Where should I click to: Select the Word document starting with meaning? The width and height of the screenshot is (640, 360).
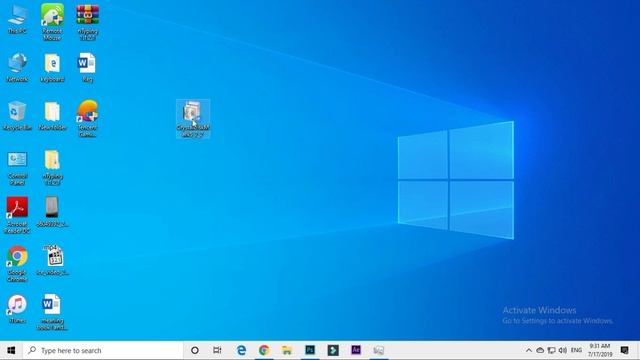click(52, 312)
